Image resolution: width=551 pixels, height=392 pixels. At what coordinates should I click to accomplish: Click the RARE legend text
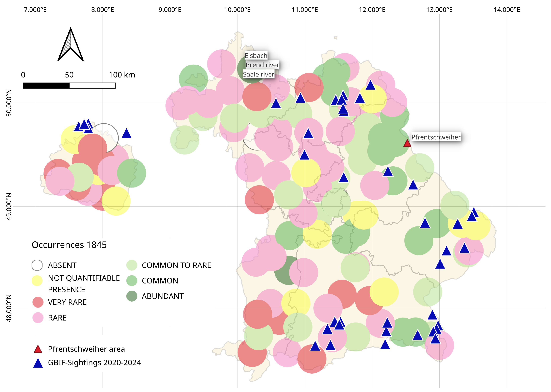click(57, 318)
